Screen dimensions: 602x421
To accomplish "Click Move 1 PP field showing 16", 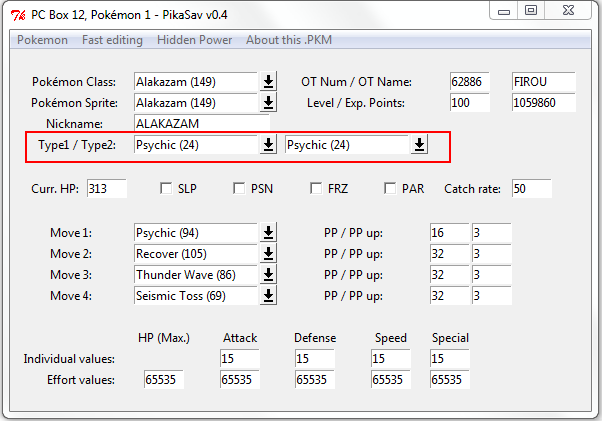I will [450, 232].
